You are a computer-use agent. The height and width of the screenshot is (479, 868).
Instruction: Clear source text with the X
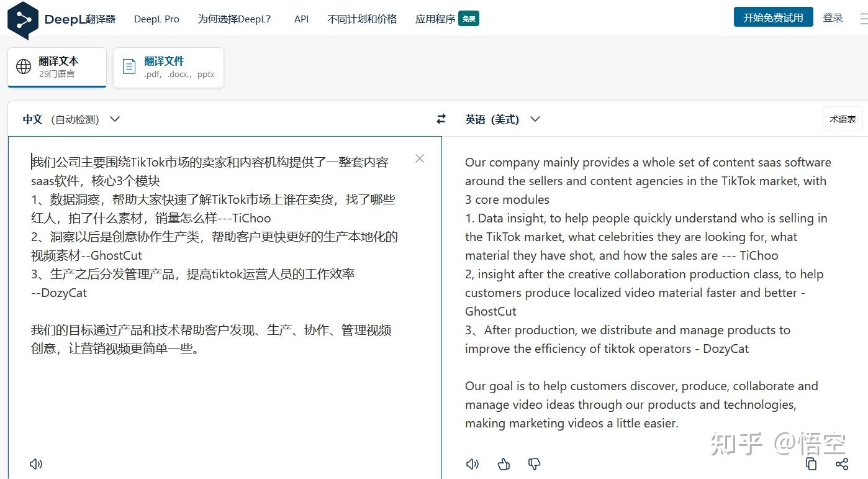419,158
